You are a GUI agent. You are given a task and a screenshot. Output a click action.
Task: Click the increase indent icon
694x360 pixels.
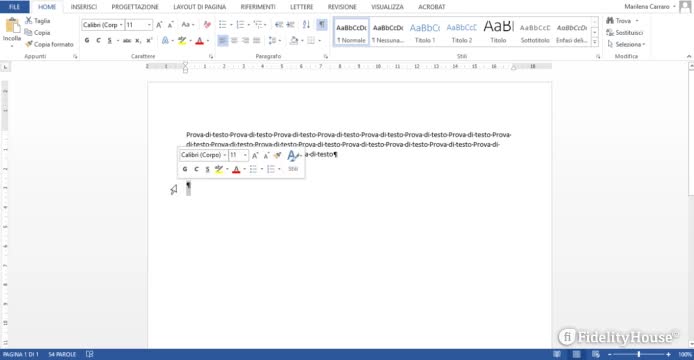pyautogui.click(x=290, y=25)
